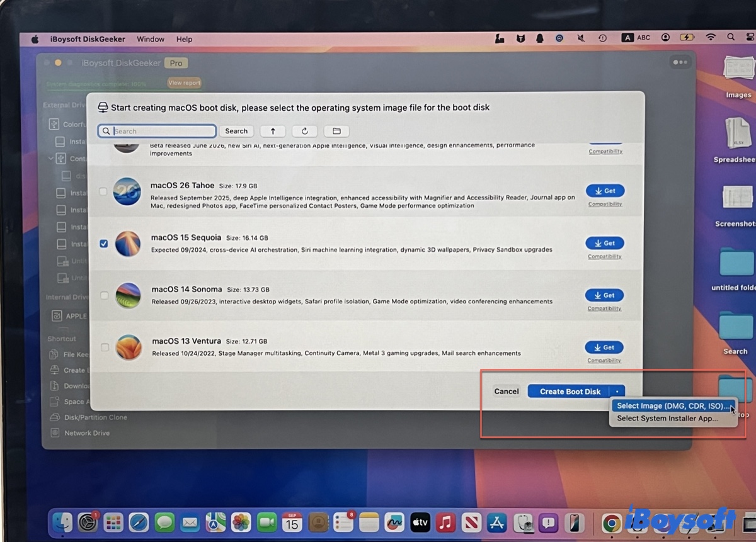Toggle Create Boot Disk dropdown arrow
This screenshot has height=542, width=756.
tap(617, 392)
